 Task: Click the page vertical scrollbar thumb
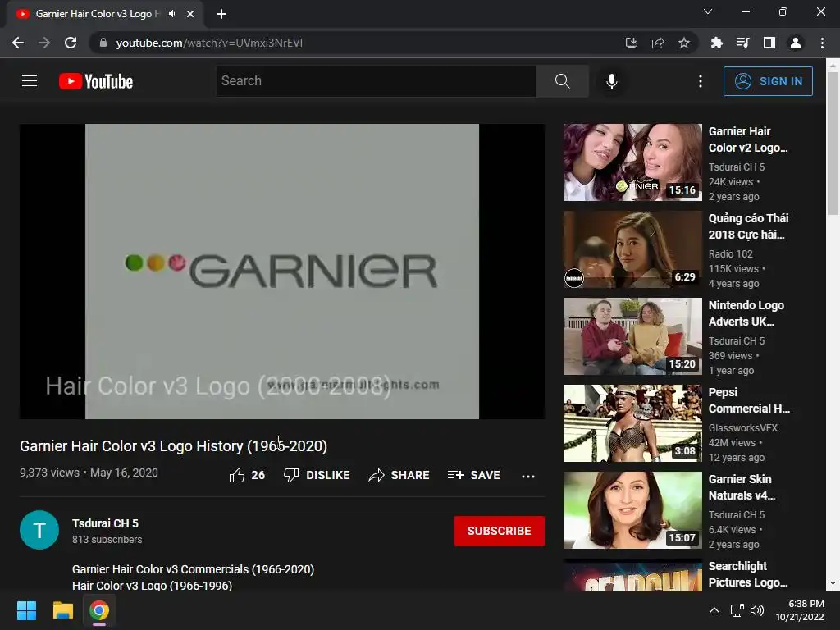(833, 143)
